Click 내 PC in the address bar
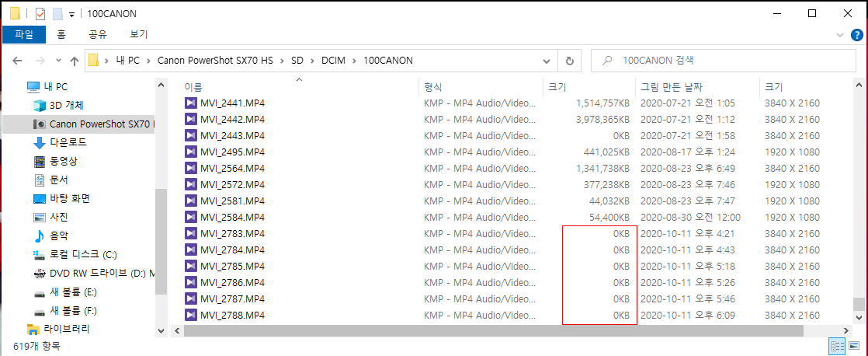Screen dimensions: 868x356 point(128,61)
